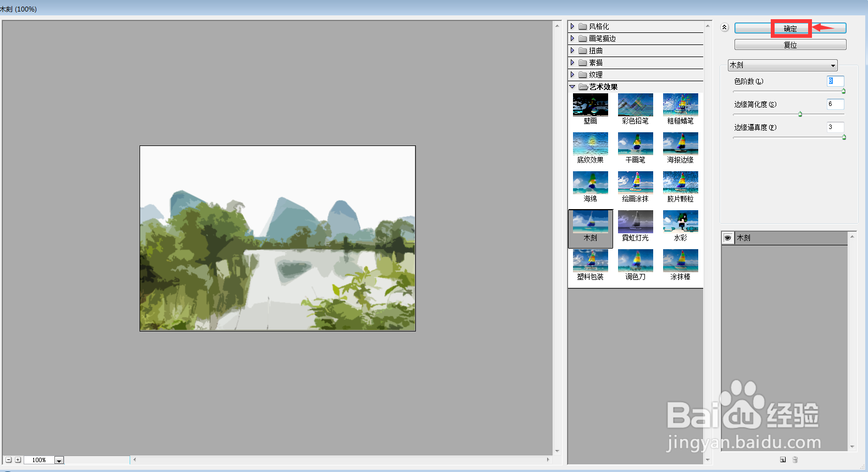Click filter list scrollbar down arrow
The height and width of the screenshot is (472, 868).
coord(708,460)
